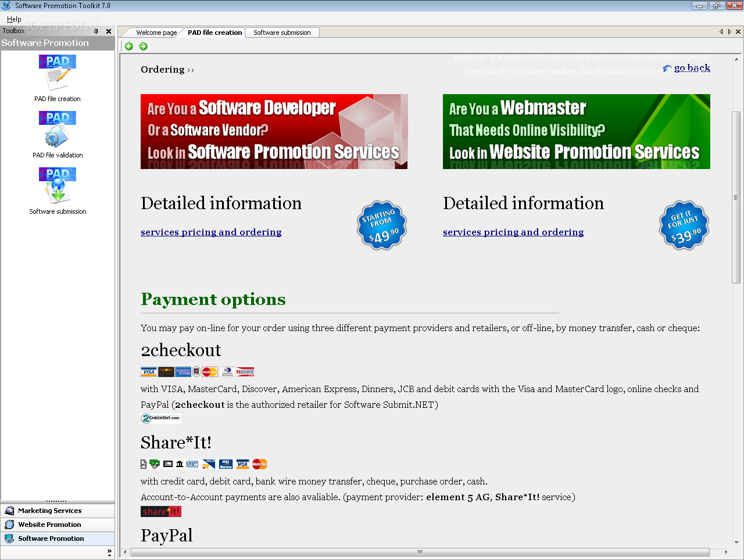Go forward with the green right arrow
Screen dimensions: 744x560
(x=143, y=46)
